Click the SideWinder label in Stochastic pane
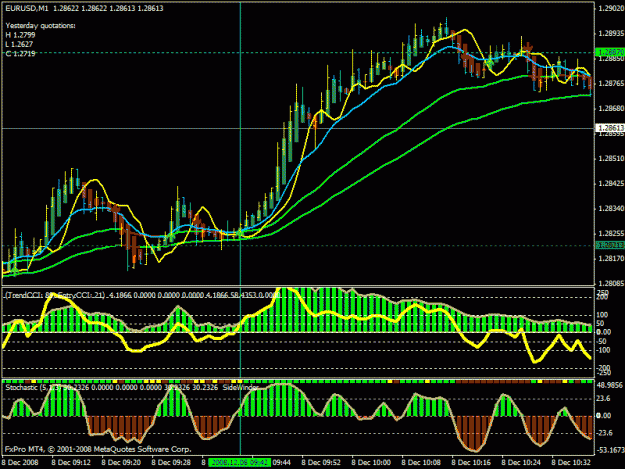This screenshot has width=625, height=469. click(240, 387)
